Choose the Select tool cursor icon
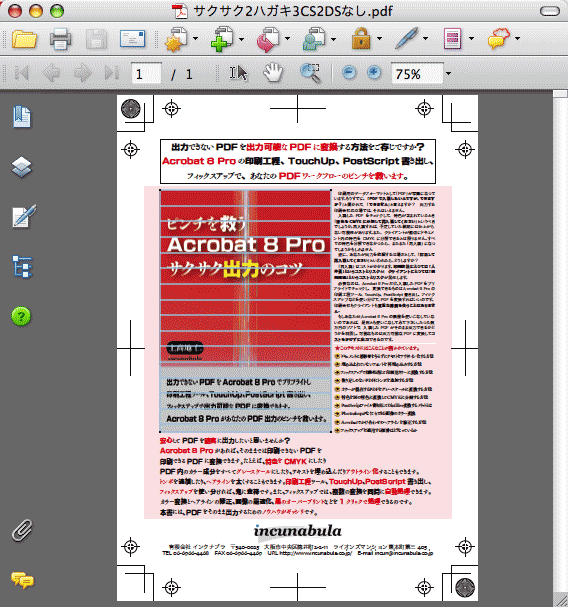Viewport: 568px width, 607px height. click(x=239, y=73)
